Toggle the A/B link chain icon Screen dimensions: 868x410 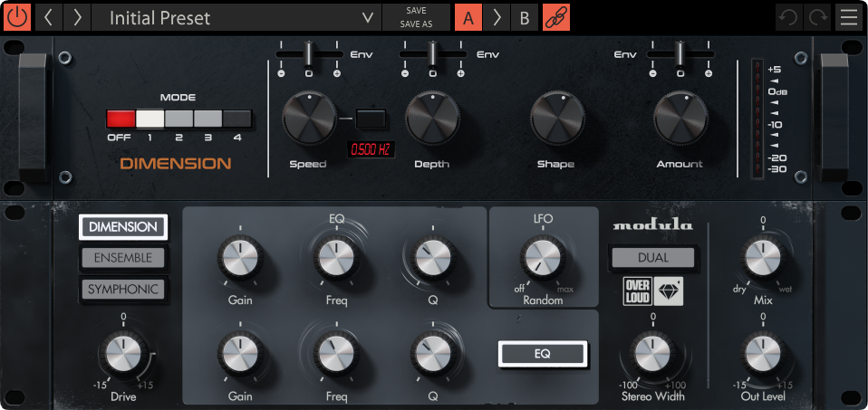click(x=555, y=17)
